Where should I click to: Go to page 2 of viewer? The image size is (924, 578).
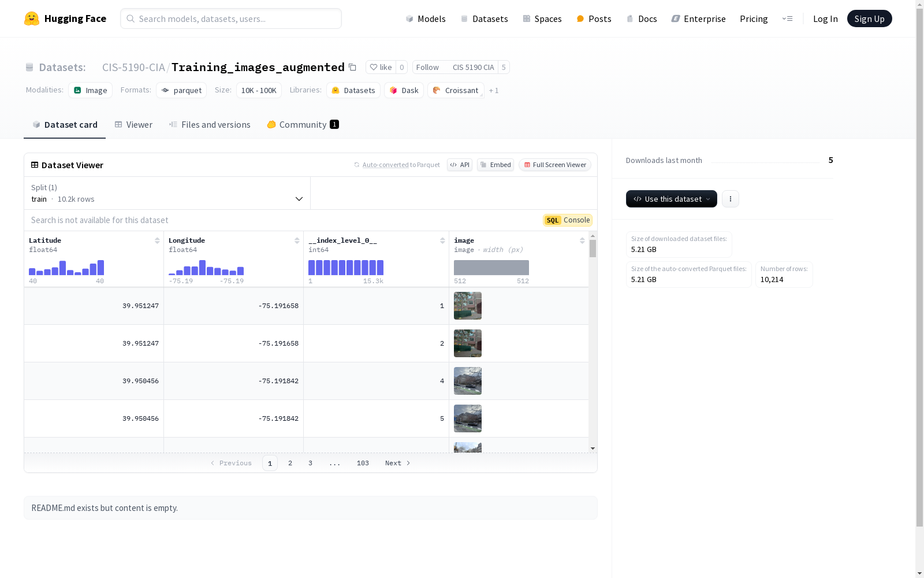click(x=290, y=463)
